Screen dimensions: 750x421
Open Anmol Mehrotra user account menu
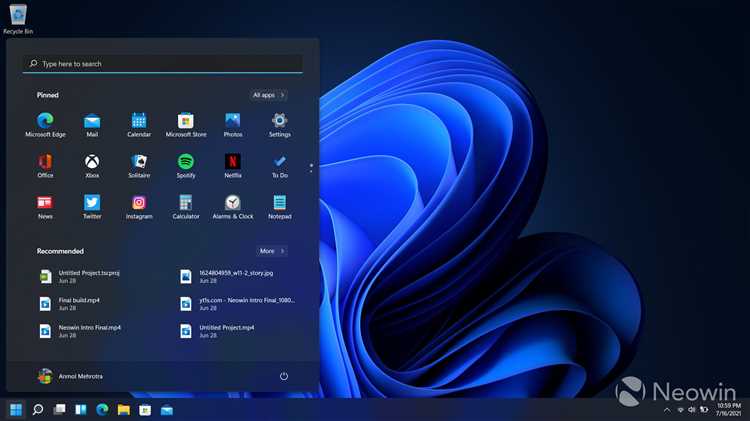click(70, 376)
